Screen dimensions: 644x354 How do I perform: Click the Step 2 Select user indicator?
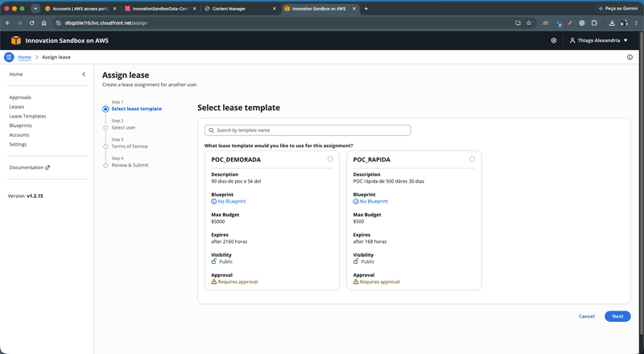click(105, 128)
